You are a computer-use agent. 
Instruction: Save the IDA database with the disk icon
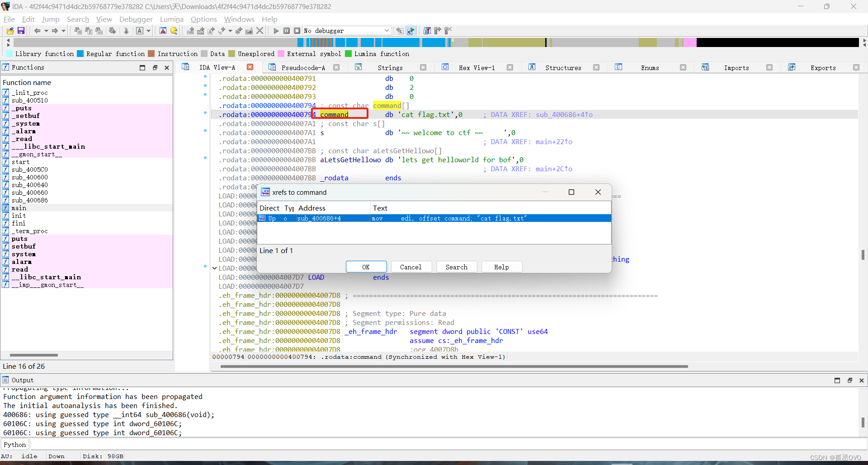click(21, 30)
